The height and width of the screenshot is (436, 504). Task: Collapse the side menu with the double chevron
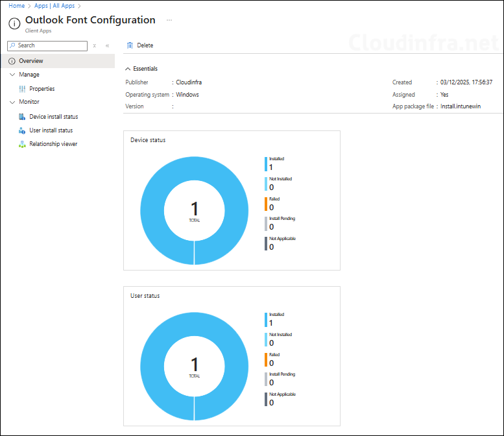tap(108, 45)
